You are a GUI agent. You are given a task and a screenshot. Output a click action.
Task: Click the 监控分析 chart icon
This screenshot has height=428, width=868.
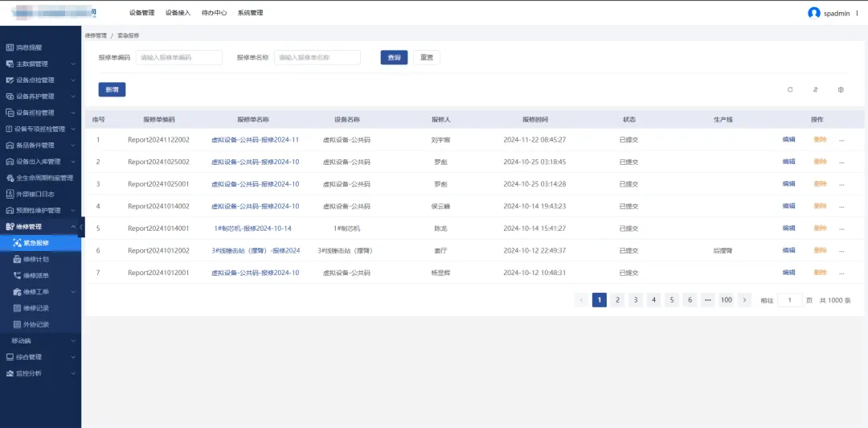point(10,373)
